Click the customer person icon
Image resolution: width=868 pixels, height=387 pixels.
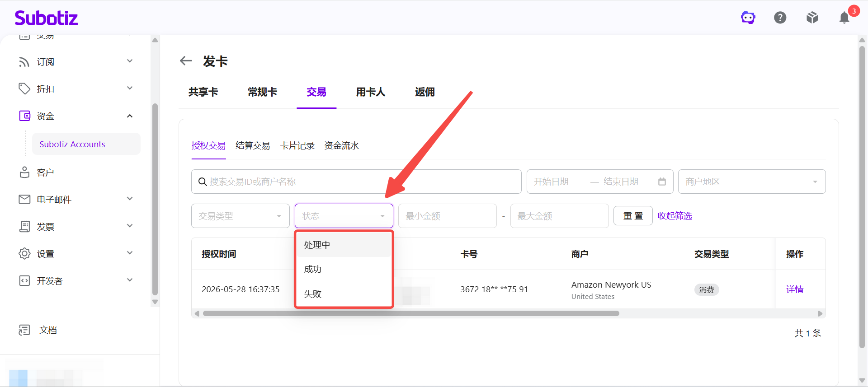click(x=24, y=173)
